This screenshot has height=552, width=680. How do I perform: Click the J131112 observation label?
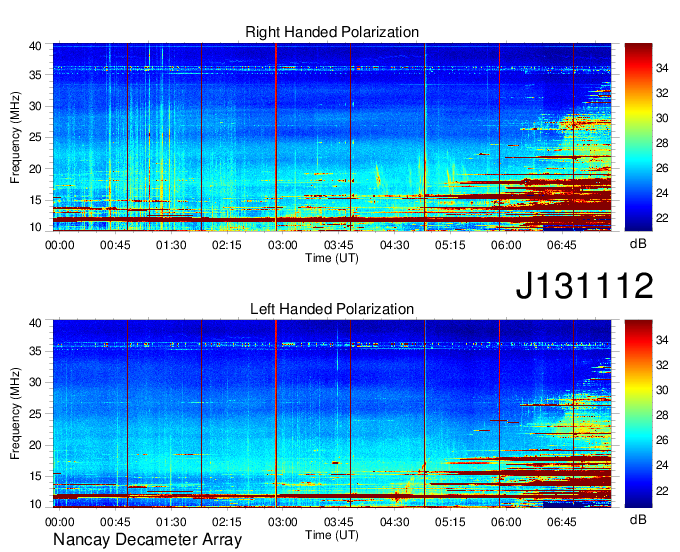[584, 286]
